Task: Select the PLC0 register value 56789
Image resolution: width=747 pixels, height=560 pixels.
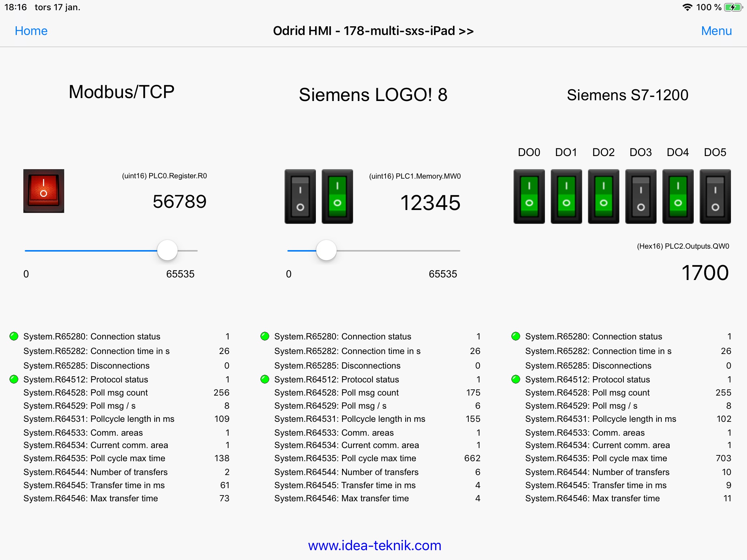Action: [179, 202]
